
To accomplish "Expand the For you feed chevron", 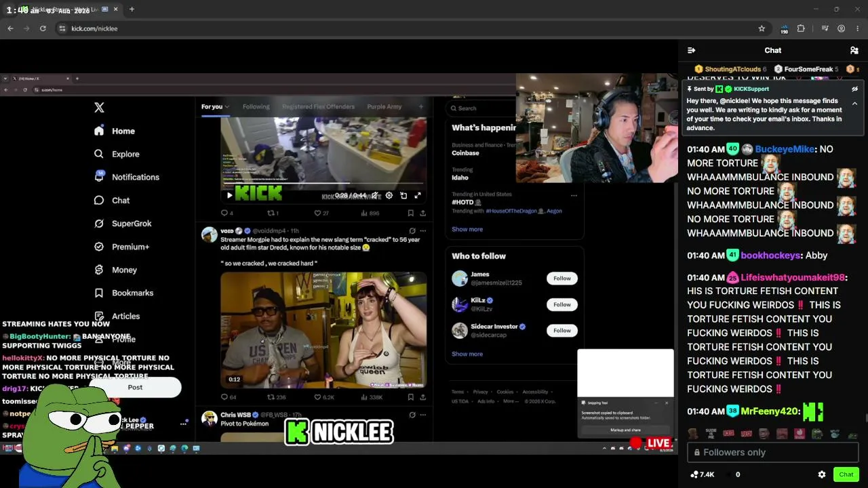I will [x=227, y=106].
